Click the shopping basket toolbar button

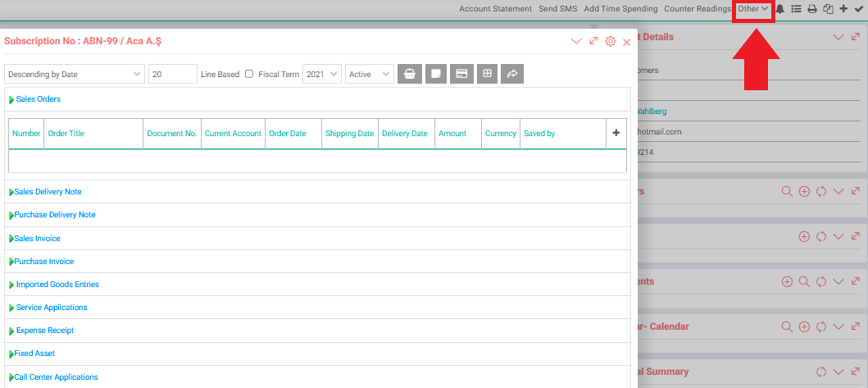410,74
